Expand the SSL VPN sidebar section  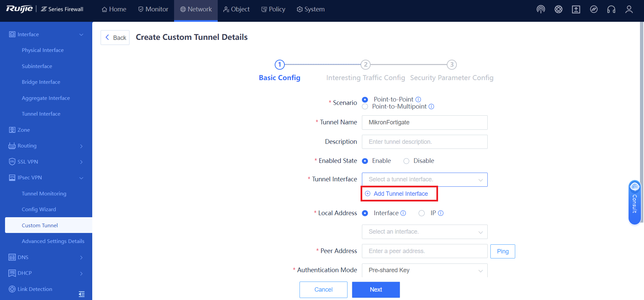coord(81,162)
